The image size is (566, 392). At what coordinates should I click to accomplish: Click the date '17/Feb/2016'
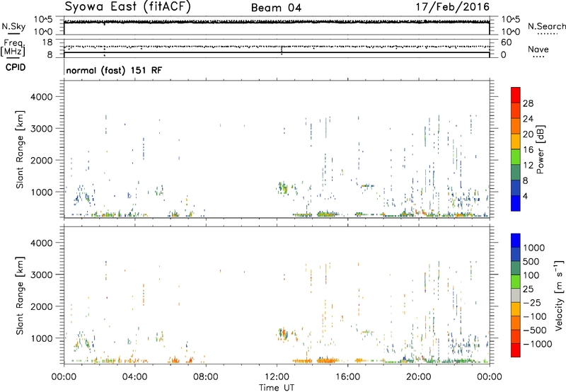[453, 7]
